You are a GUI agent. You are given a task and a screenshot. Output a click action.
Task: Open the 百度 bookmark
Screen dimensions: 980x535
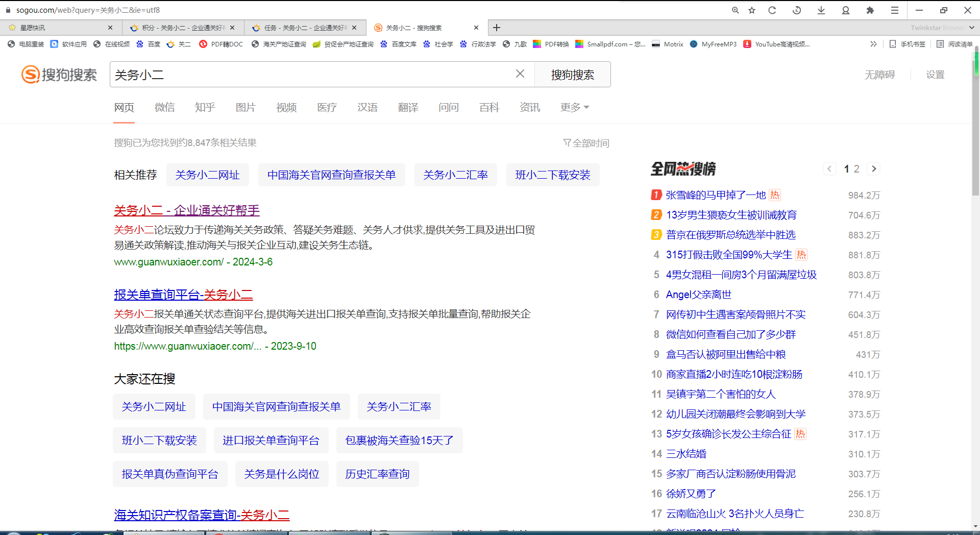click(149, 44)
